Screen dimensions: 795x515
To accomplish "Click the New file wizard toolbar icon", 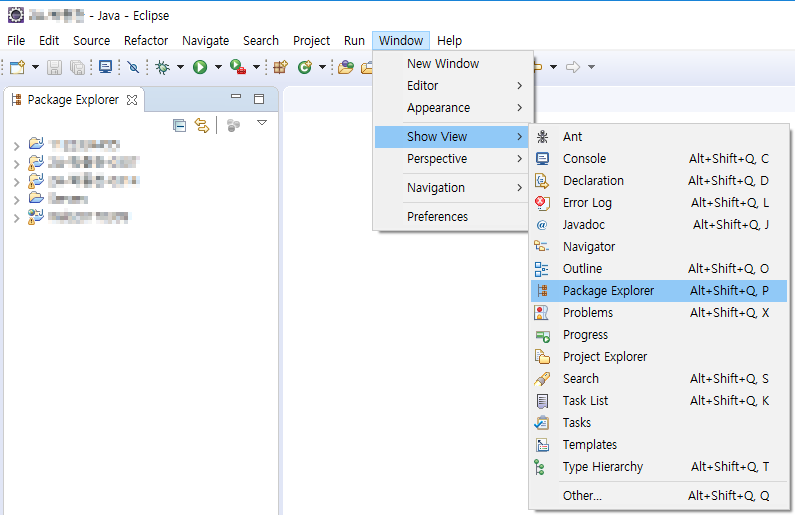I will pos(17,67).
